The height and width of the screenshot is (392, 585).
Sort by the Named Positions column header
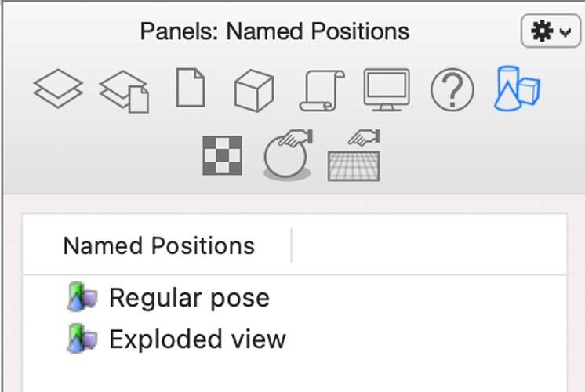(159, 246)
